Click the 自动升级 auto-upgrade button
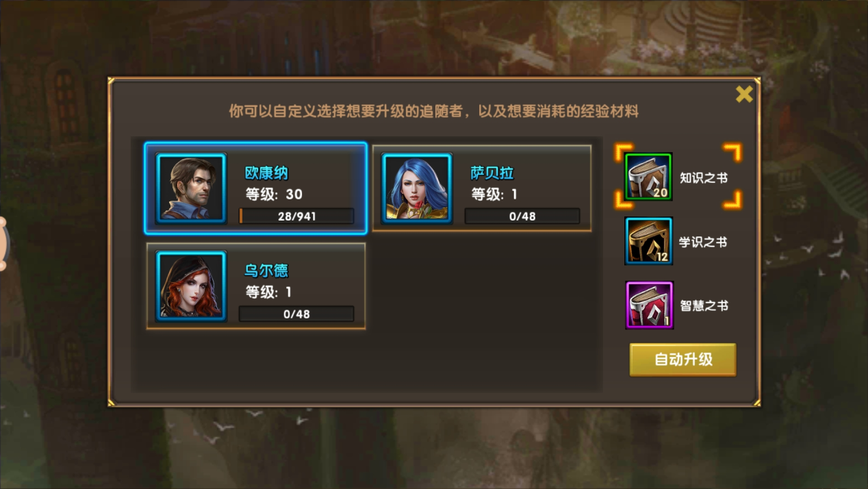 682,360
